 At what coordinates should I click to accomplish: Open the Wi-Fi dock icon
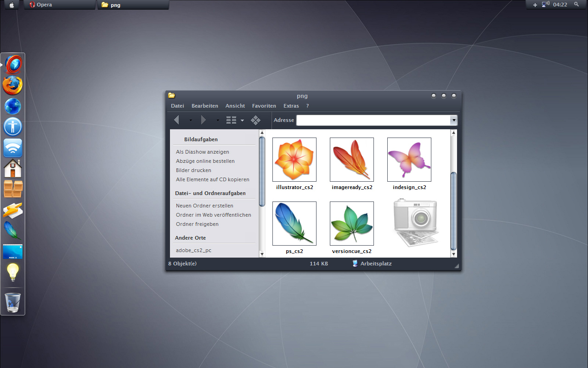coord(13,148)
